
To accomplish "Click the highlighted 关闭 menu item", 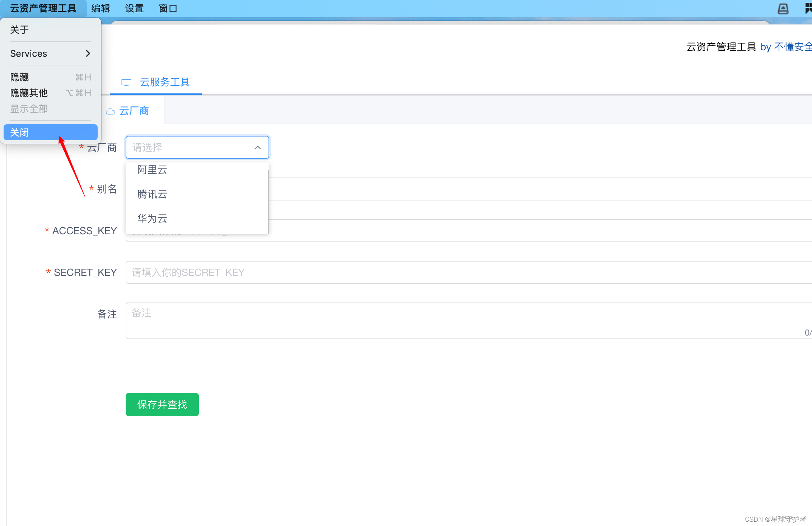I will coord(50,133).
